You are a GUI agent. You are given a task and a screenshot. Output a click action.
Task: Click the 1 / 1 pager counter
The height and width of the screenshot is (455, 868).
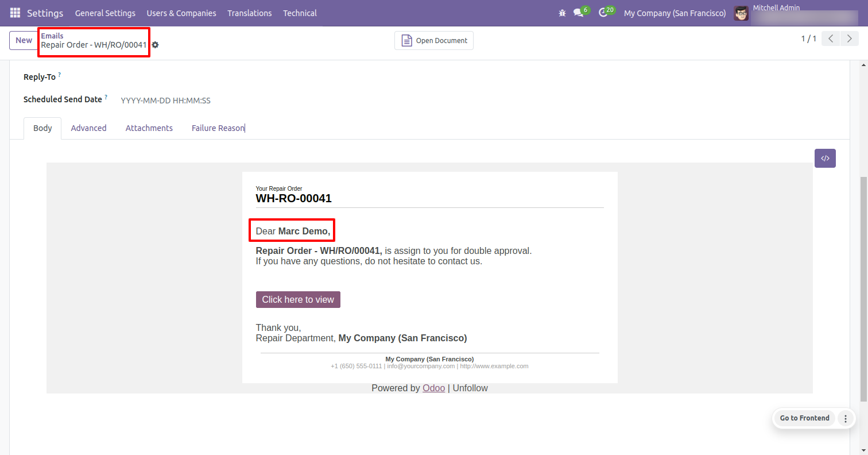[x=808, y=39]
